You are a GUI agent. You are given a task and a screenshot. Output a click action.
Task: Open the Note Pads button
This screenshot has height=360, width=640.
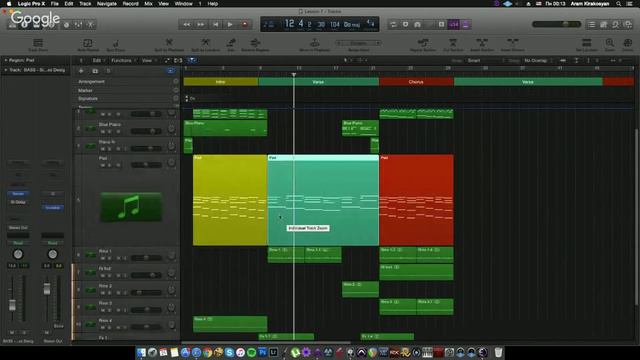(604, 24)
